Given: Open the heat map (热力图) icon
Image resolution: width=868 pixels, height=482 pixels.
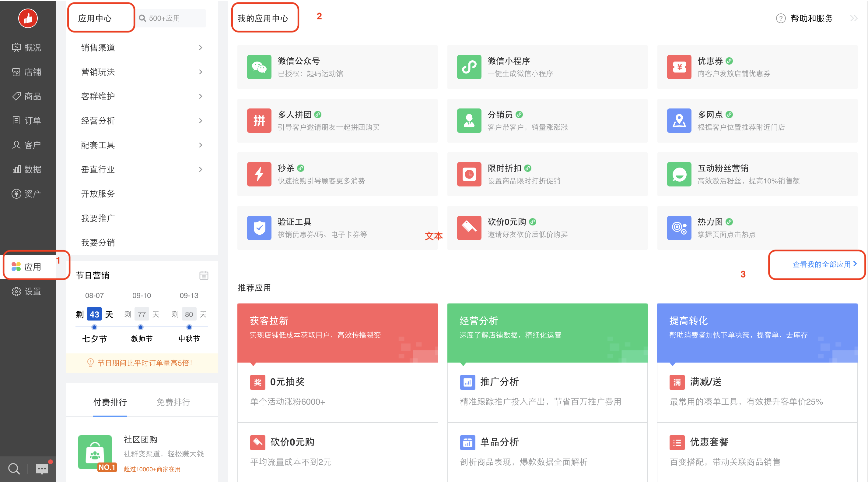Looking at the screenshot, I should coord(679,228).
